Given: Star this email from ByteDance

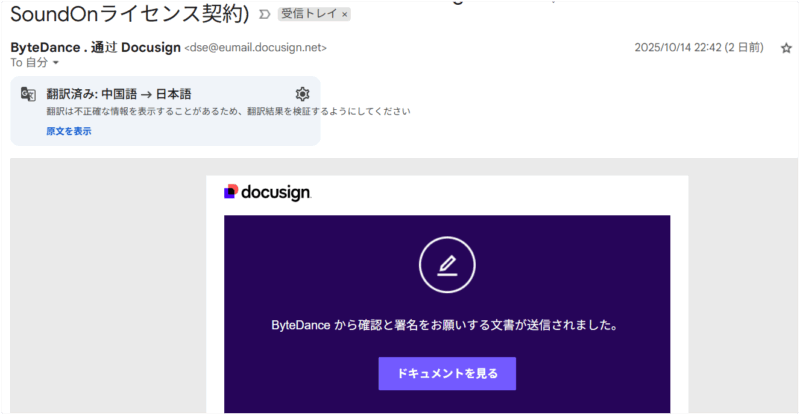Looking at the screenshot, I should [786, 48].
